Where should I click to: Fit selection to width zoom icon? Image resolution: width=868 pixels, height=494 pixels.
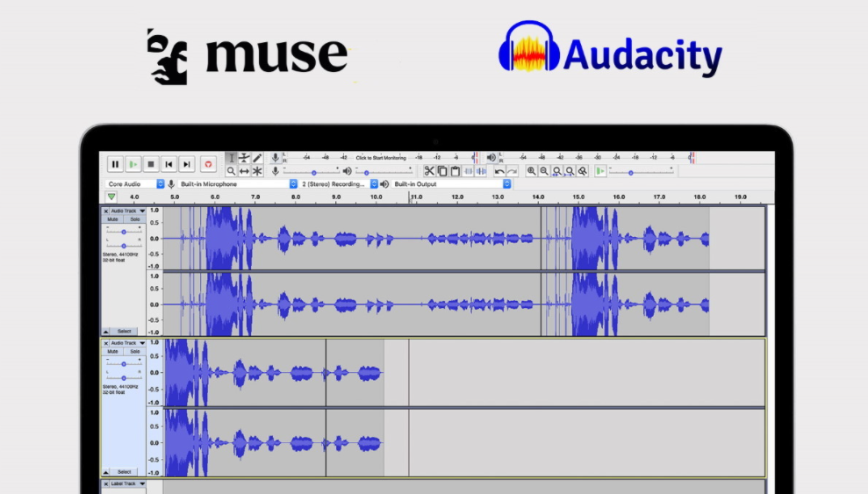(x=557, y=171)
